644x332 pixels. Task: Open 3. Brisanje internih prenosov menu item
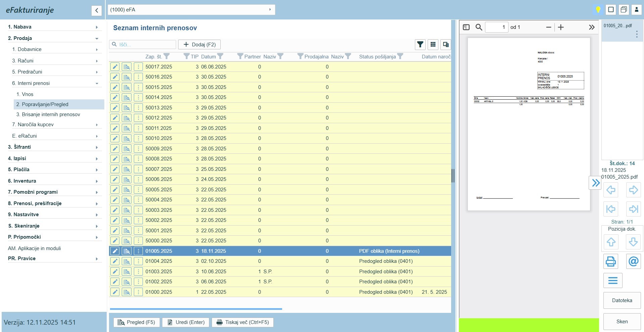pyautogui.click(x=48, y=114)
